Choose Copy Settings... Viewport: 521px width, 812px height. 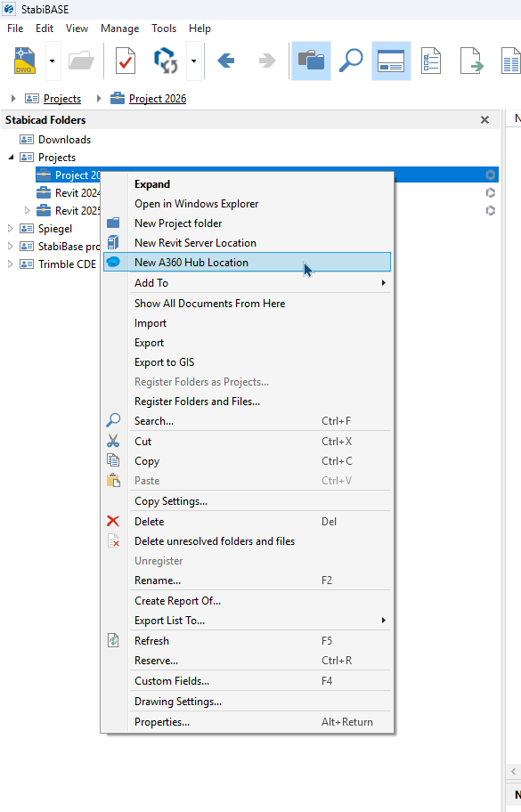pos(247,501)
